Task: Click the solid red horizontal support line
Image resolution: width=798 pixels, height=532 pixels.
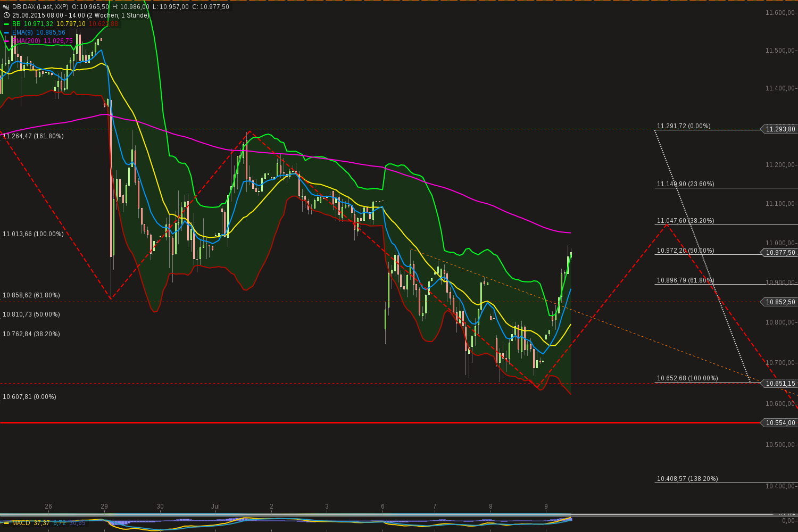Action: point(380,422)
